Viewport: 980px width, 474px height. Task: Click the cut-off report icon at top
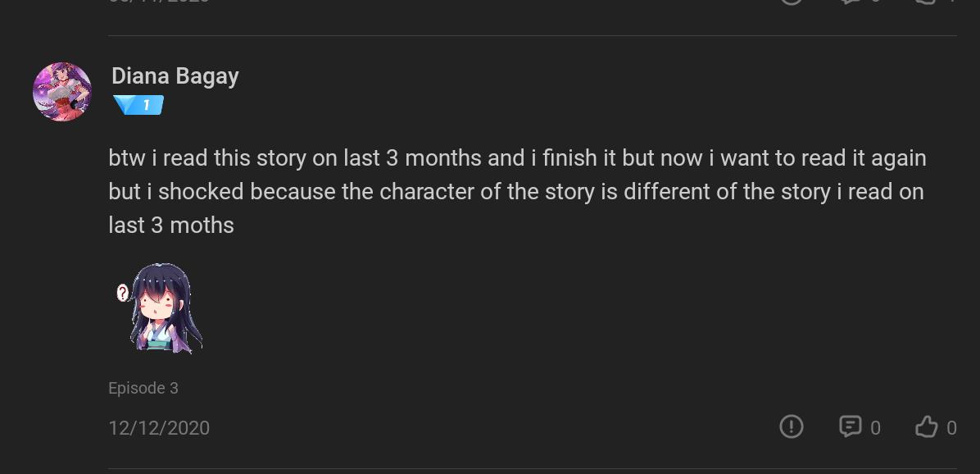(791, 2)
